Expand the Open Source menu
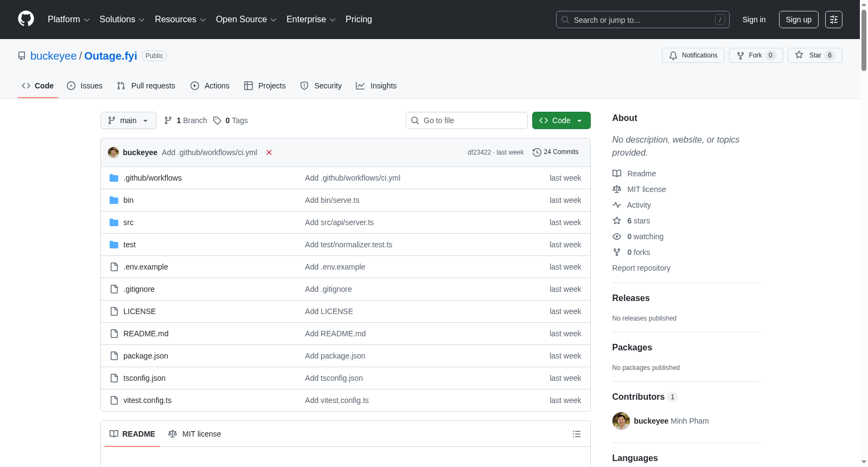Viewport: 868px width, 467px height. coord(246,20)
